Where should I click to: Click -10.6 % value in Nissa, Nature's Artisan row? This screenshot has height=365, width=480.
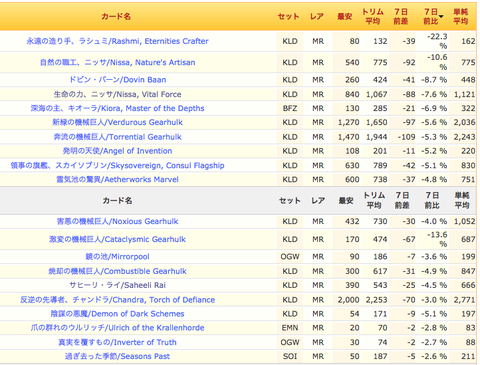pos(437,62)
